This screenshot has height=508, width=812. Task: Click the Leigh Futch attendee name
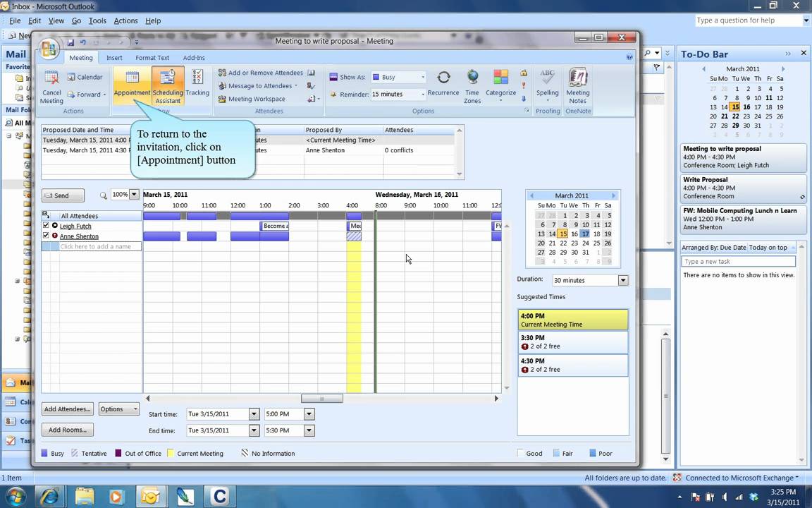[x=75, y=226]
